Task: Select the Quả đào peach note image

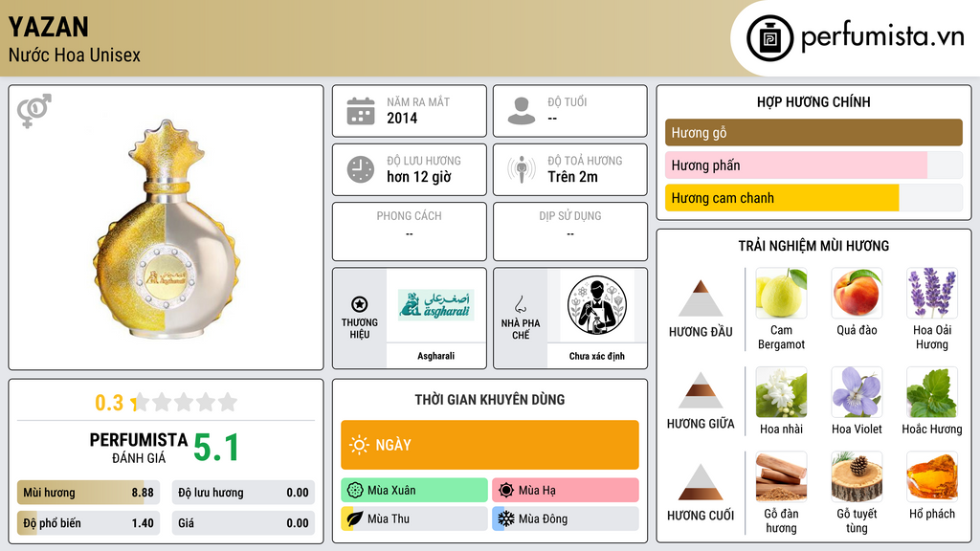Action: [857, 293]
